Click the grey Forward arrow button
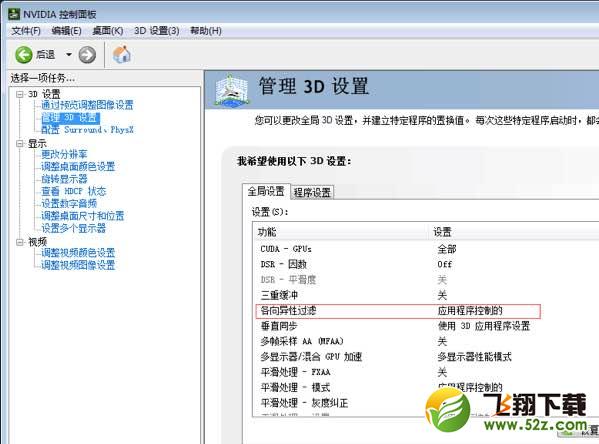The image size is (599, 444). (x=87, y=55)
